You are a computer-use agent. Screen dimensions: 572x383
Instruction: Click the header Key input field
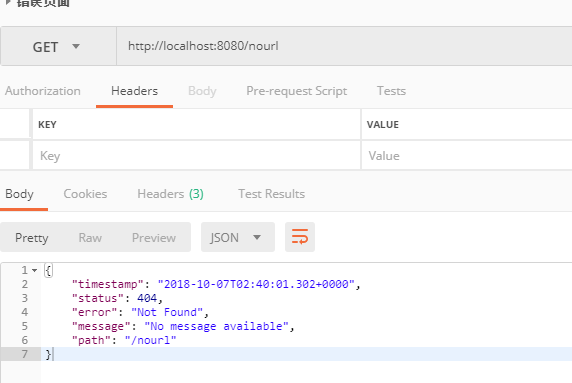[196, 156]
